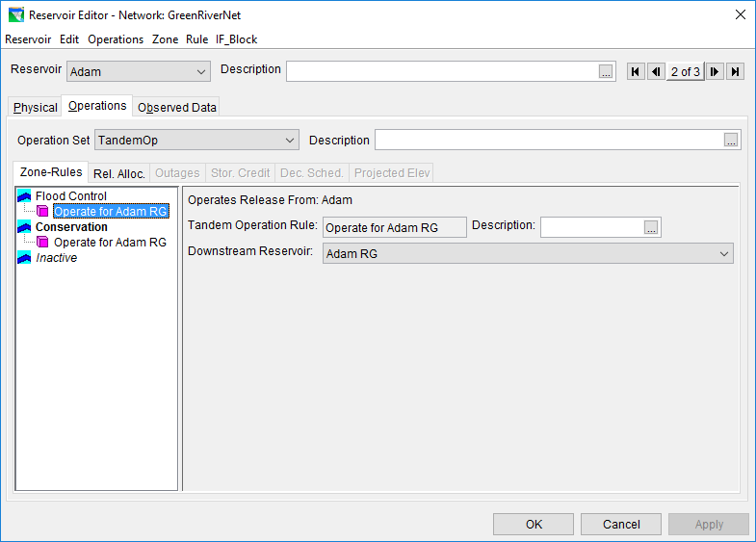Expand the Downstream Reservoir dropdown

pos(528,253)
